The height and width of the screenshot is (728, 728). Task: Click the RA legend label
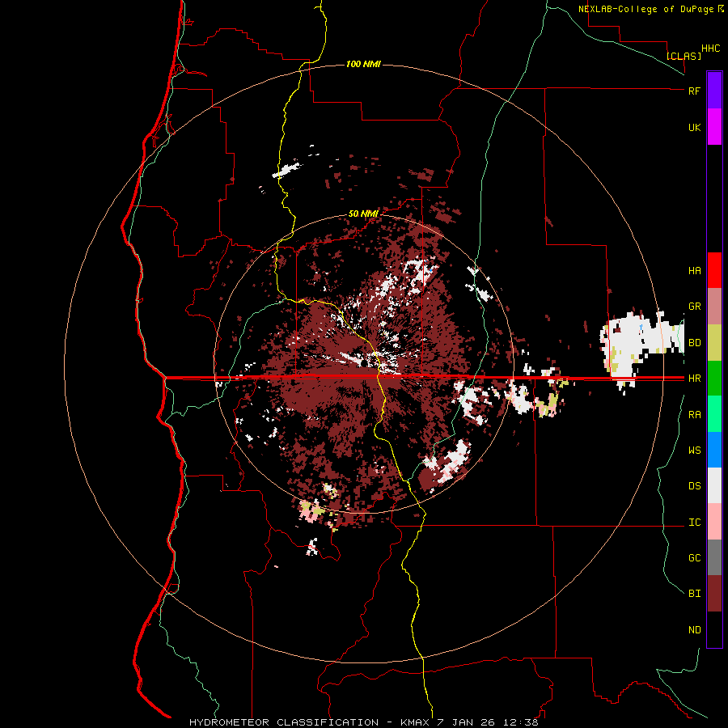click(x=694, y=415)
